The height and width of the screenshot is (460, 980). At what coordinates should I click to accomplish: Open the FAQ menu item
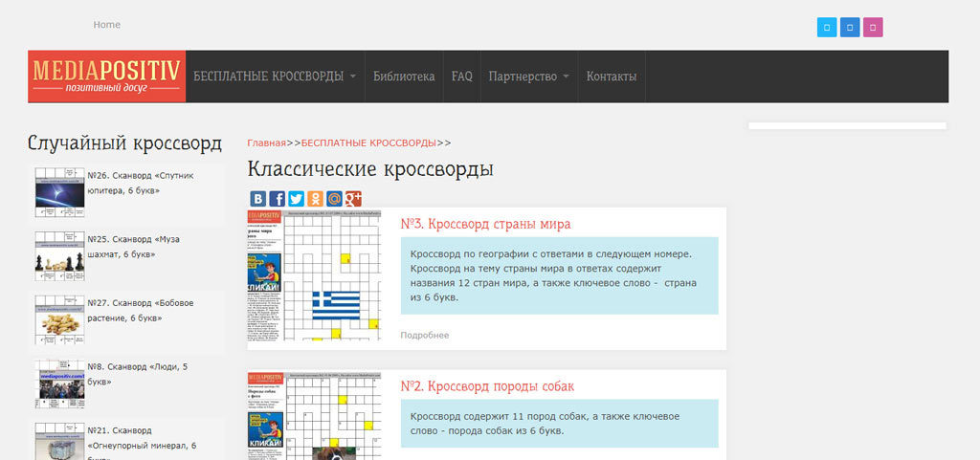coord(462,77)
